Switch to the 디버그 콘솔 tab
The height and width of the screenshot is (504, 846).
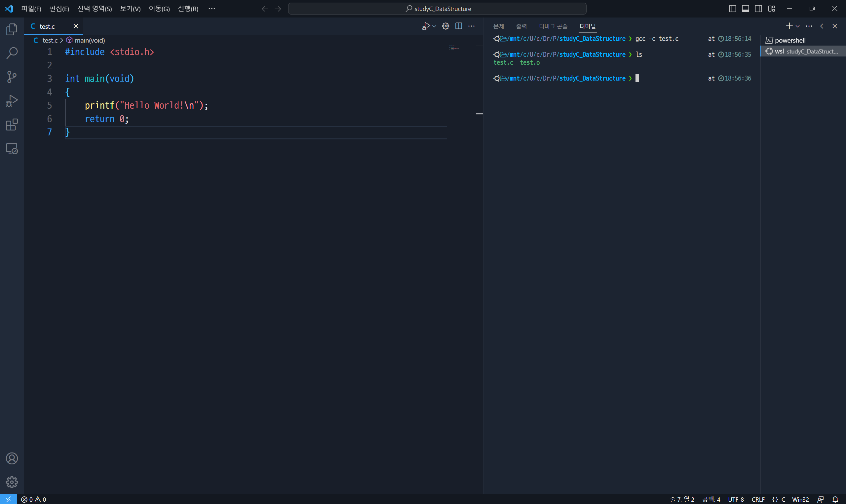coord(553,26)
